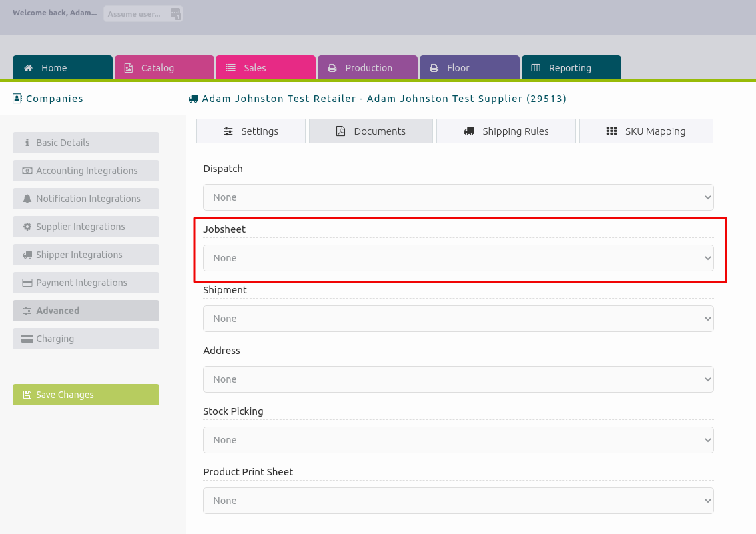This screenshot has height=534, width=756.
Task: Click the Stock Picking field label
Action: [233, 411]
